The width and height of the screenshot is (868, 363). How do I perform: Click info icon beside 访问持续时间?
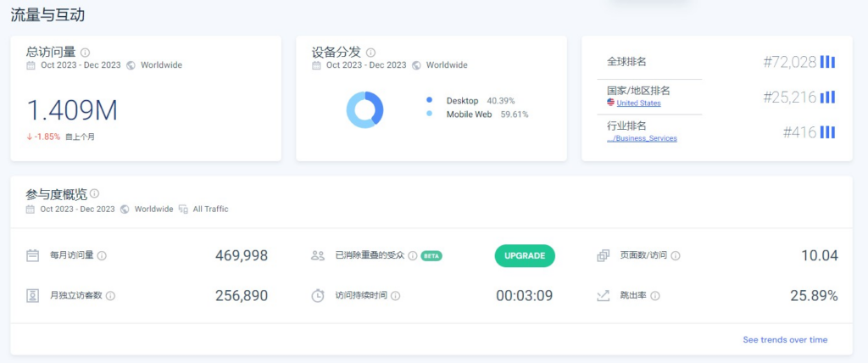pos(396,296)
